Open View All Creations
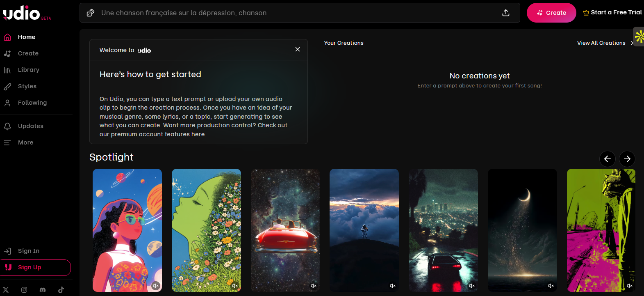Viewport: 644px width, 296px height. pos(605,43)
